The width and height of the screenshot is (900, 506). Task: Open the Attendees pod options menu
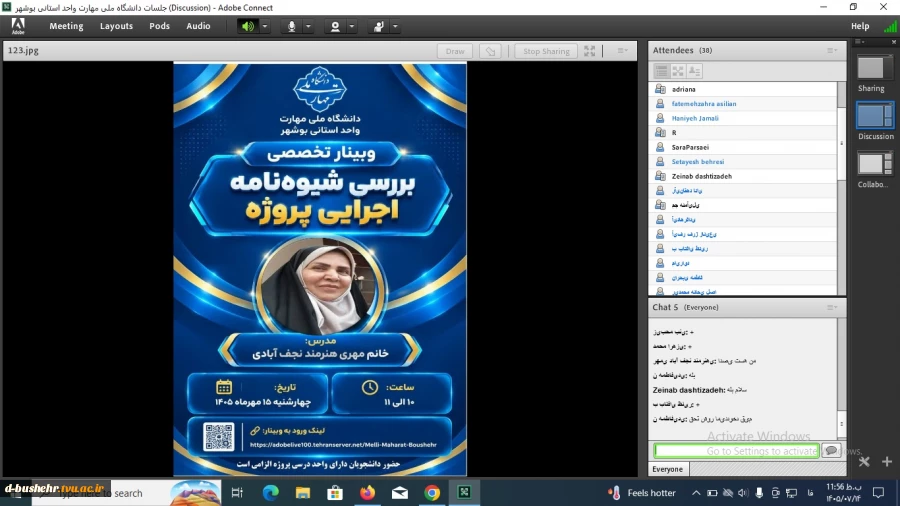[832, 50]
